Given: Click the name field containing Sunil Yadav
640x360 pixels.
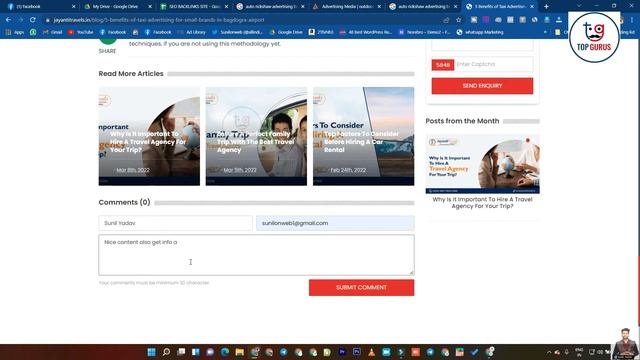Looking at the screenshot, I should click(x=176, y=223).
